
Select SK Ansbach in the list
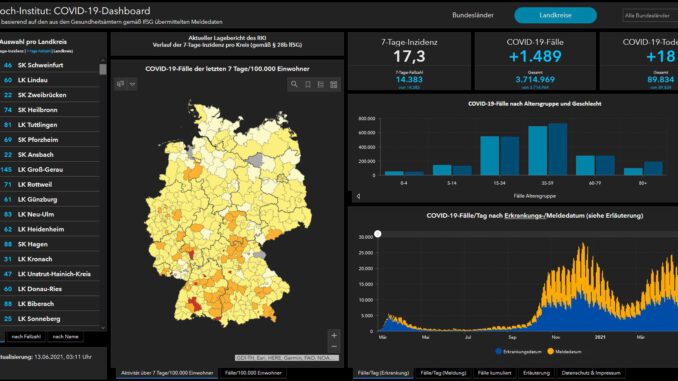(50, 154)
